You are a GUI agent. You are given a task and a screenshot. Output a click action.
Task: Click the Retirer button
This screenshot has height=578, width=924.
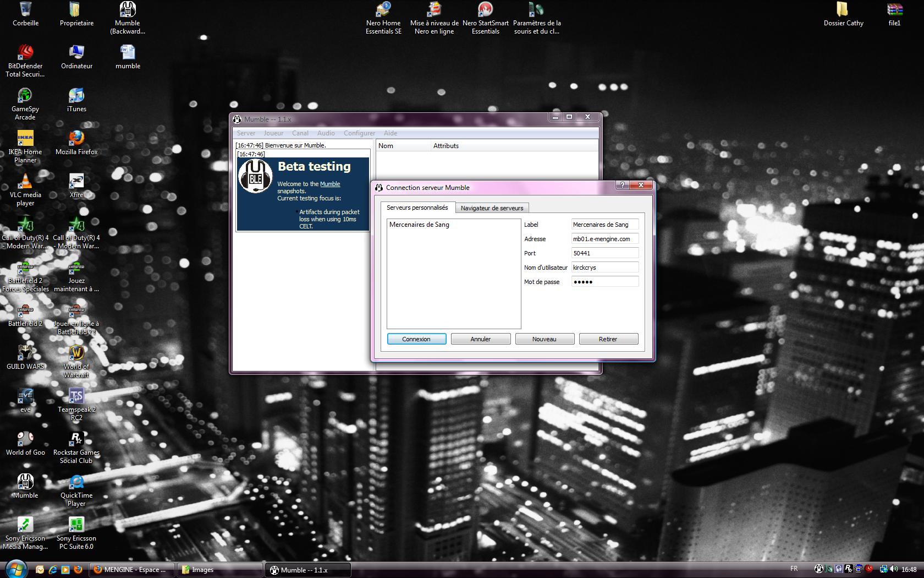click(608, 339)
